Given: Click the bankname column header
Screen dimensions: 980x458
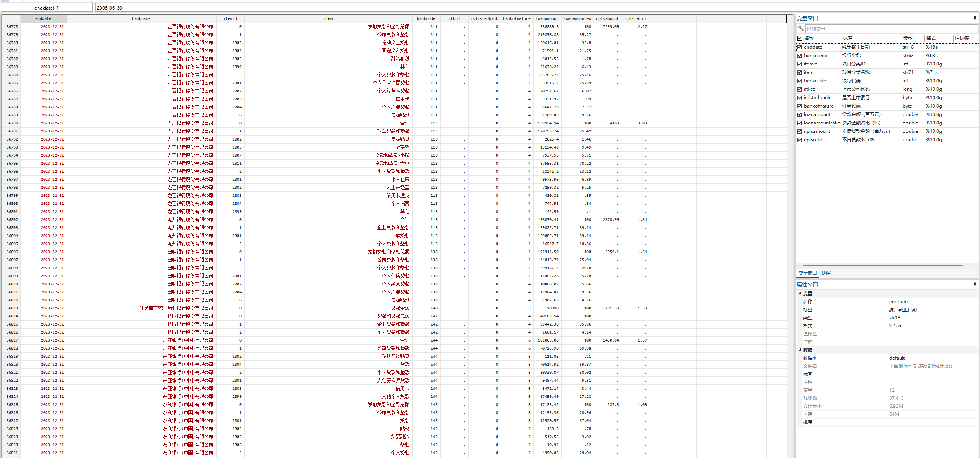Looking at the screenshot, I should pyautogui.click(x=141, y=18).
